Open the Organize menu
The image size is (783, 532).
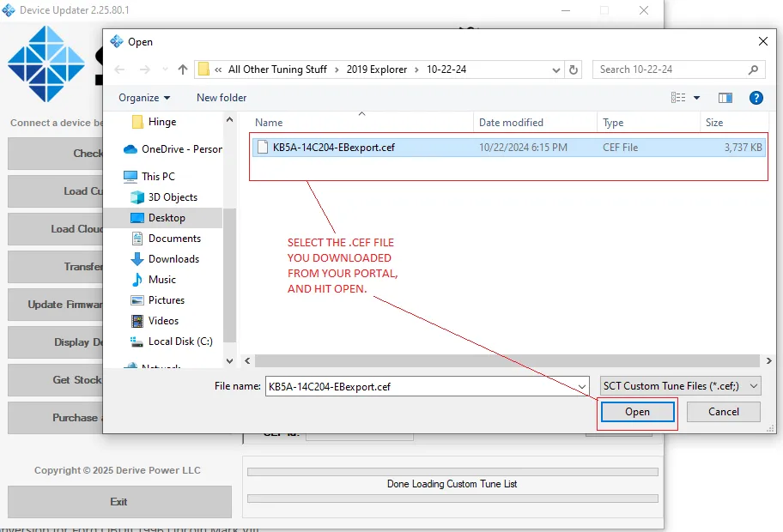pos(144,98)
